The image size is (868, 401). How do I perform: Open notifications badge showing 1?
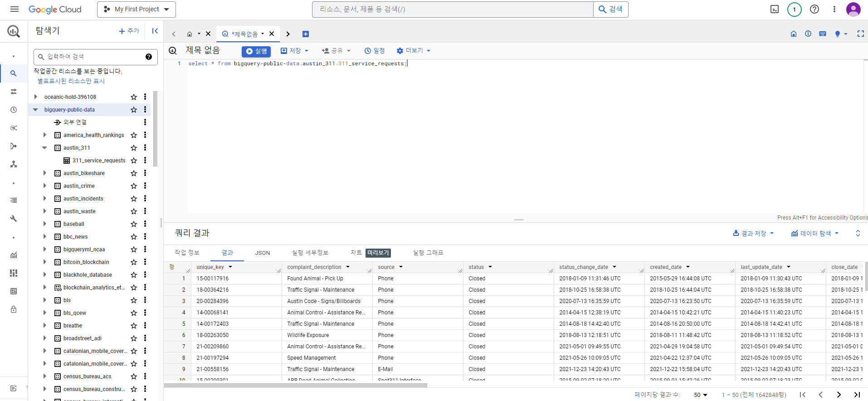795,9
